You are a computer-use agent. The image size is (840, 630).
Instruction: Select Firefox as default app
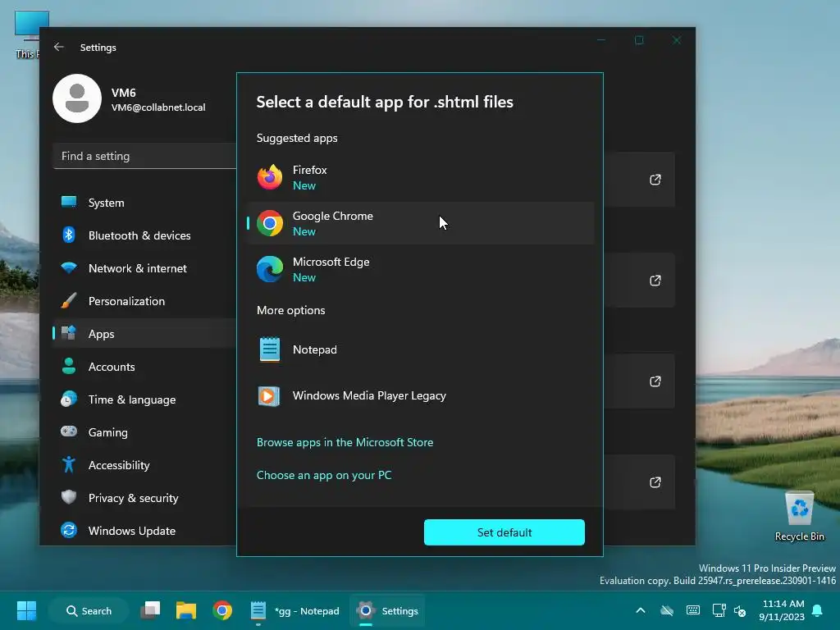pyautogui.click(x=421, y=177)
